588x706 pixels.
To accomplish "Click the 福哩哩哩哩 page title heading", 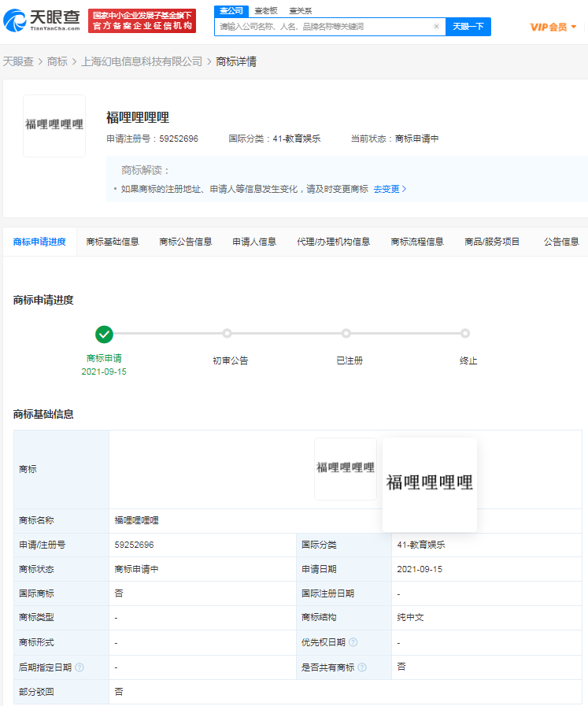I will tap(138, 117).
